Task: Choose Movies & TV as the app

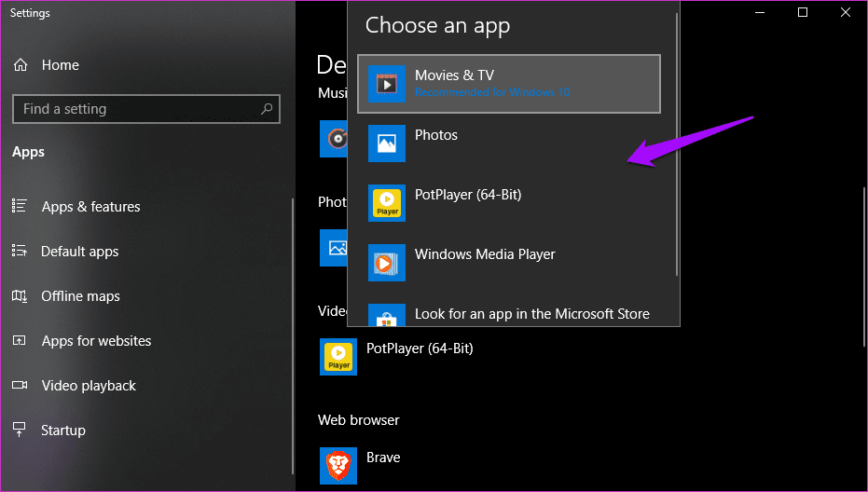Action: point(509,84)
